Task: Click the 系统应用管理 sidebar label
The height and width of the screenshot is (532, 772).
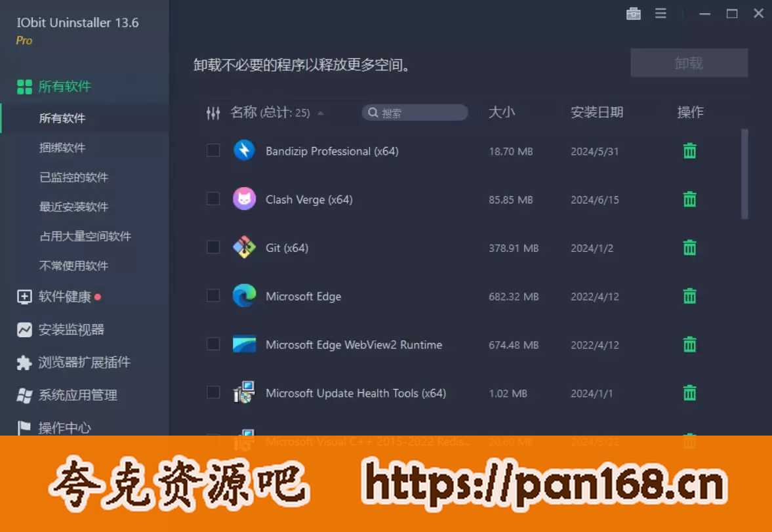Action: (78, 395)
